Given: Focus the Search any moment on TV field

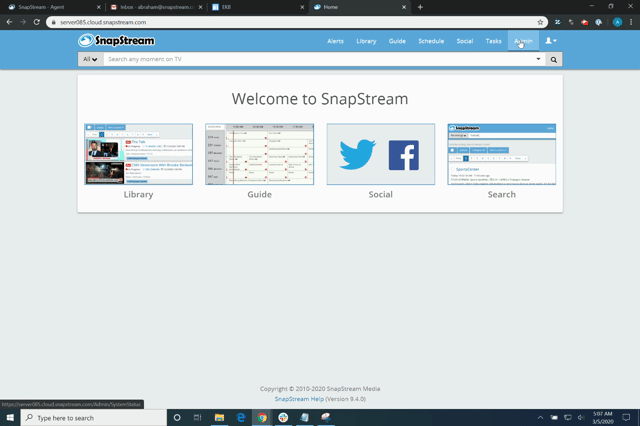Looking at the screenshot, I should [318, 59].
